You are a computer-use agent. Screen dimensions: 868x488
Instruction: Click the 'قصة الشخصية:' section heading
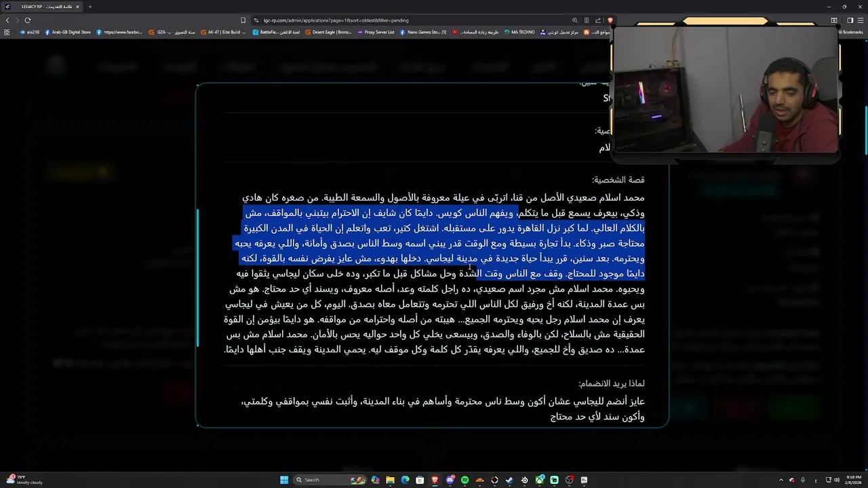pyautogui.click(x=618, y=180)
